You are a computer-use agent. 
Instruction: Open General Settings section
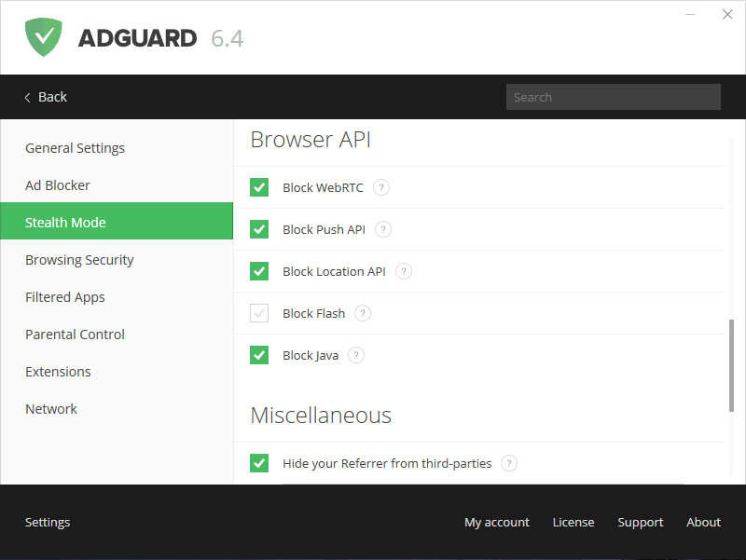75,148
